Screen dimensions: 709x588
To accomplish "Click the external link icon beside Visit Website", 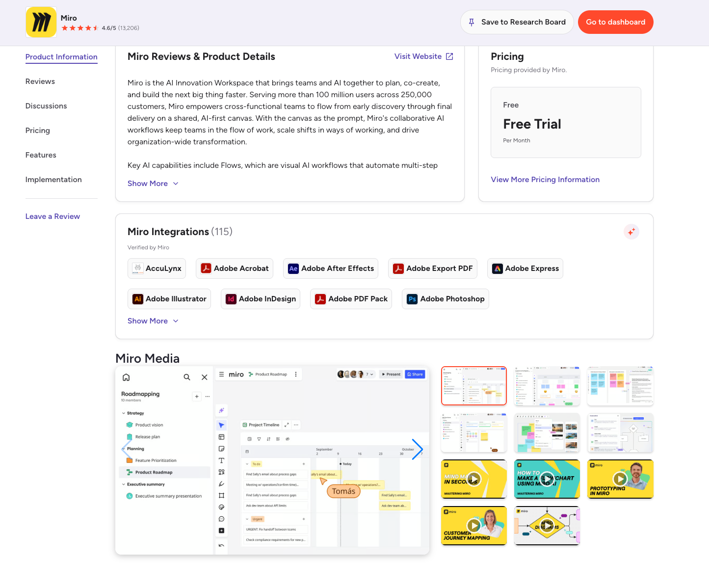I will (449, 56).
